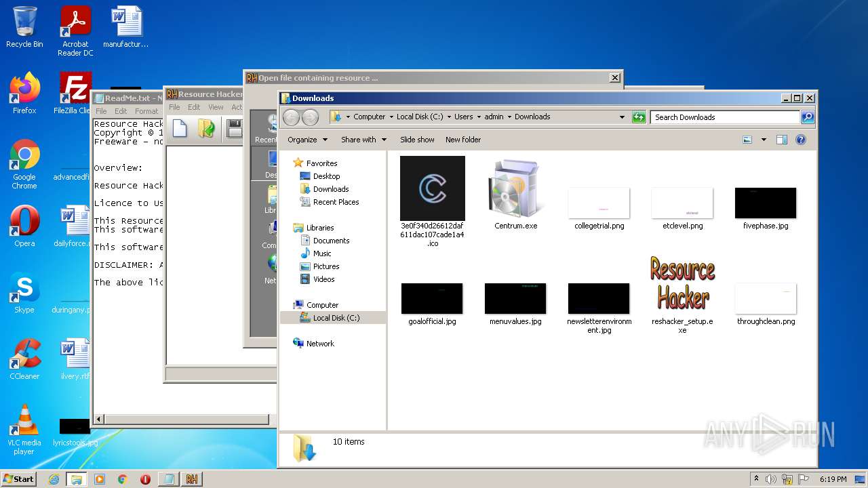Open File menu in ReadMe Notepad window

point(101,111)
